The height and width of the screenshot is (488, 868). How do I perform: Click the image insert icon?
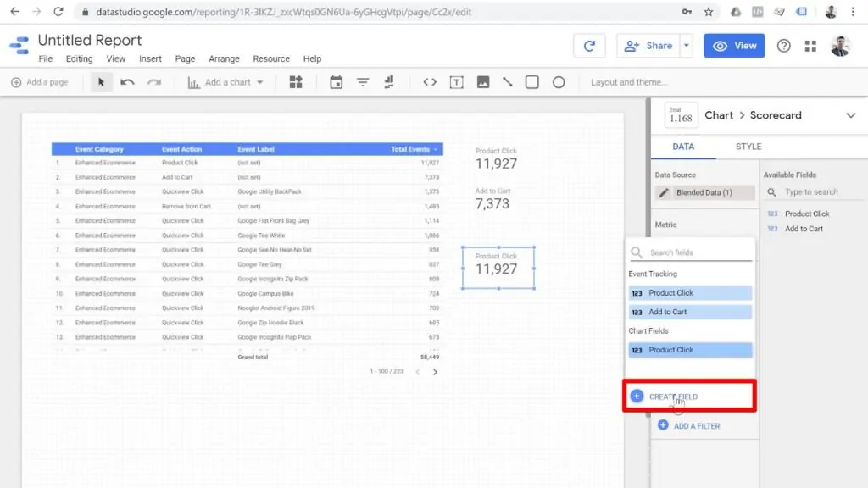coord(485,82)
